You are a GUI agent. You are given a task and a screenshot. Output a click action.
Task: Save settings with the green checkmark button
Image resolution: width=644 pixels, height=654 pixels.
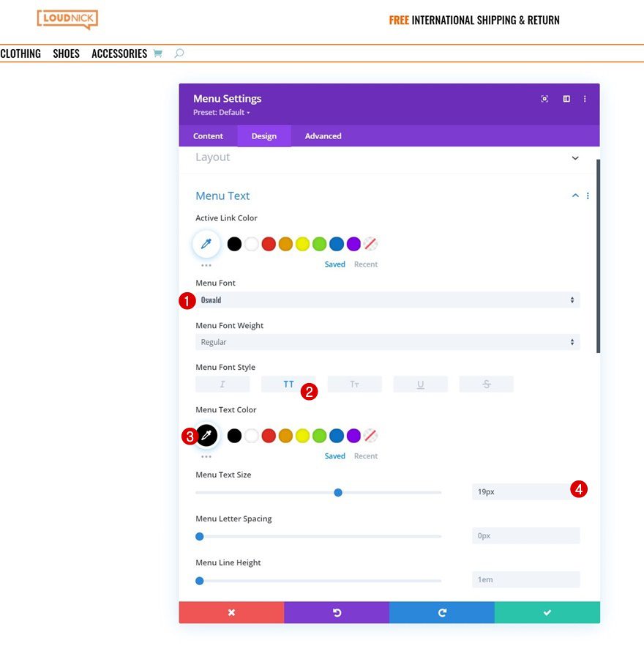[x=547, y=612]
